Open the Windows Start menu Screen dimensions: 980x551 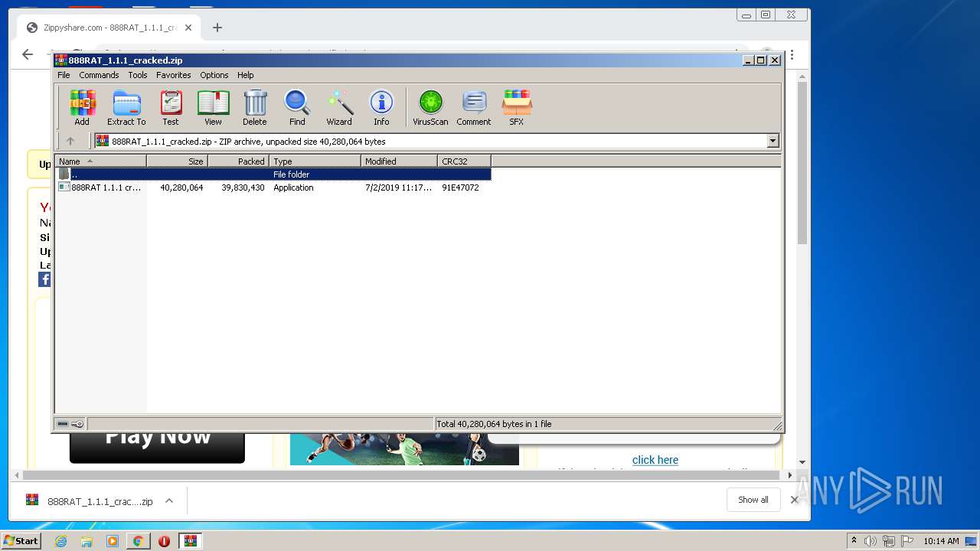(x=21, y=541)
